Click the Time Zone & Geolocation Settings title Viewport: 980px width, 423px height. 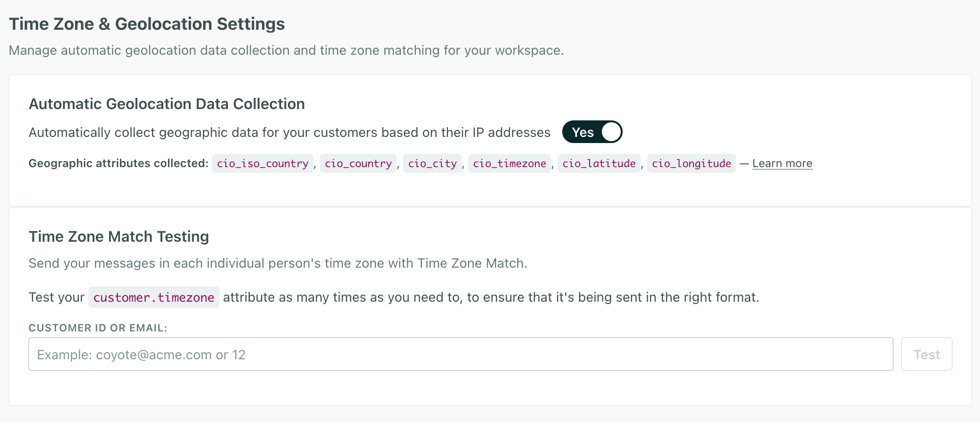(147, 23)
